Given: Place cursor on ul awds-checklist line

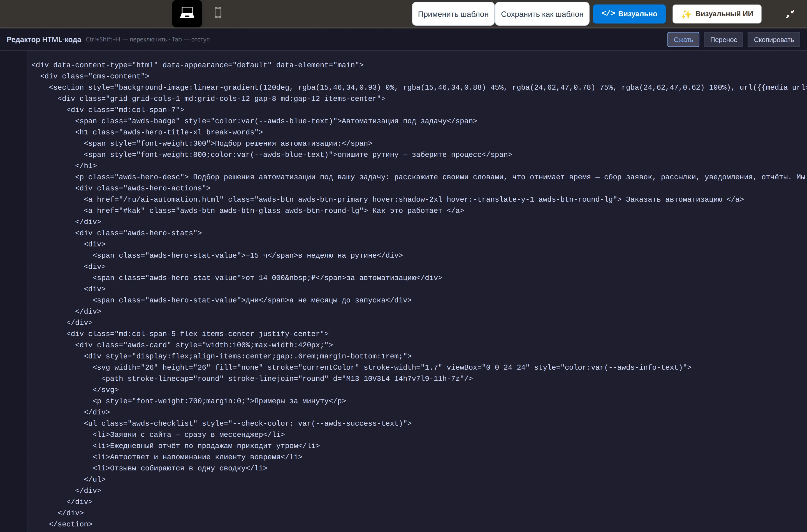Looking at the screenshot, I should click(x=248, y=423).
